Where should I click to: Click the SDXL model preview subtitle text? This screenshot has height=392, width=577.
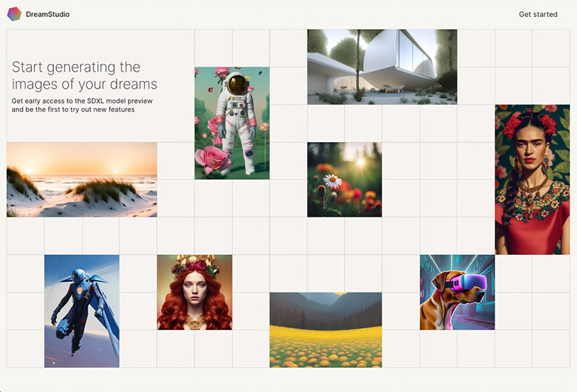(82, 105)
